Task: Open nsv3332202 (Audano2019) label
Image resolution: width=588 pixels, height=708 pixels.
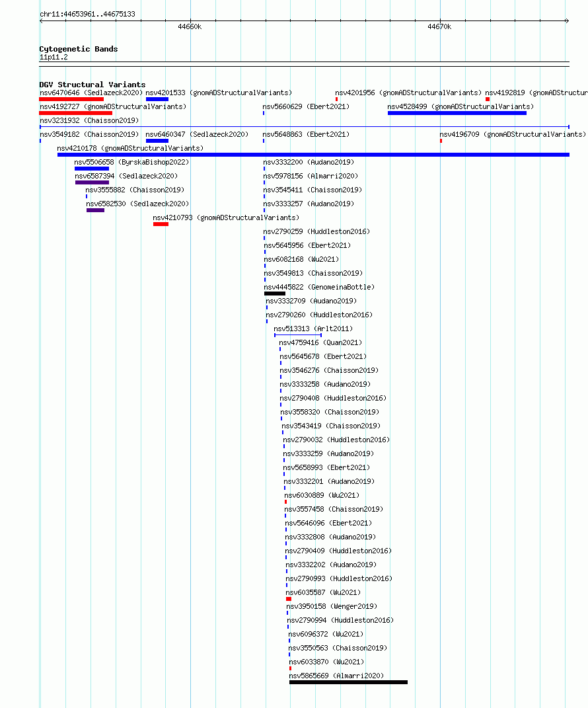Action: point(331,565)
